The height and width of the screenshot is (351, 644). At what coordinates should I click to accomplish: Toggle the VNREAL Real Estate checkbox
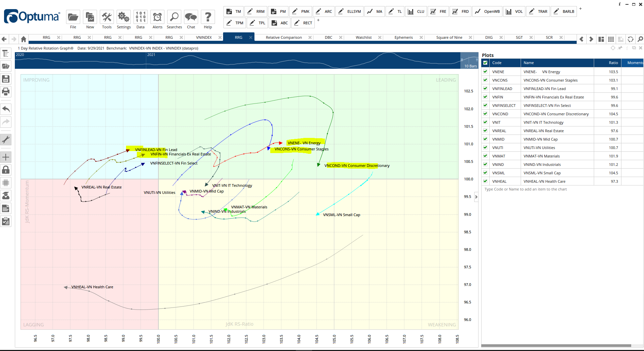[x=485, y=131]
